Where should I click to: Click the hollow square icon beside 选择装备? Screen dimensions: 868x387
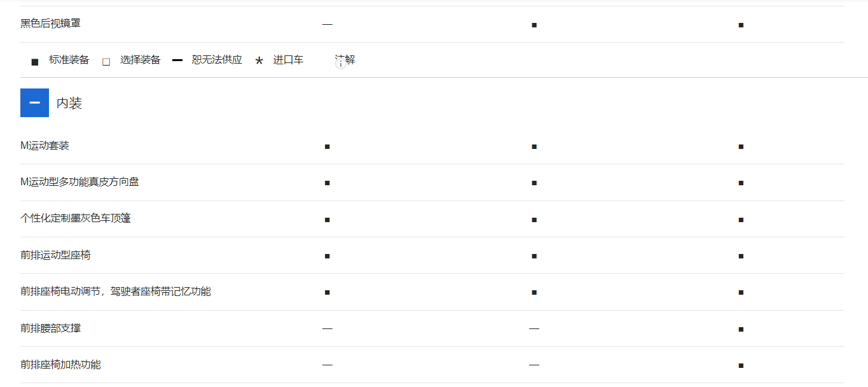(106, 60)
